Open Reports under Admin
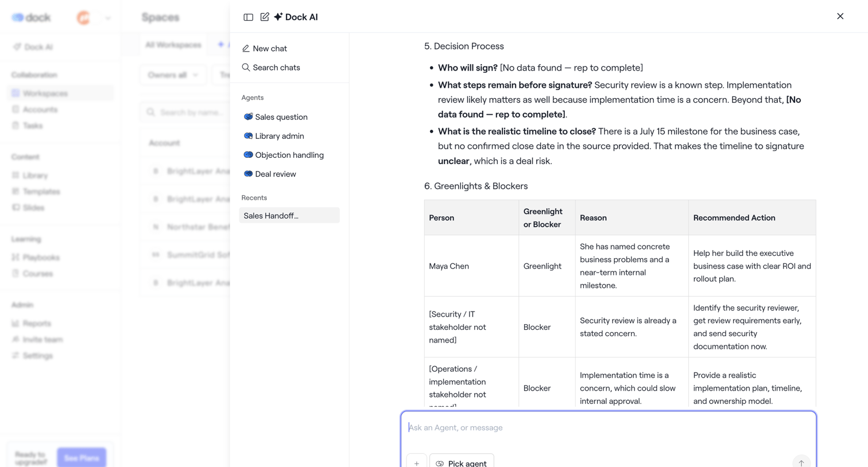868x467 pixels. (x=32, y=324)
